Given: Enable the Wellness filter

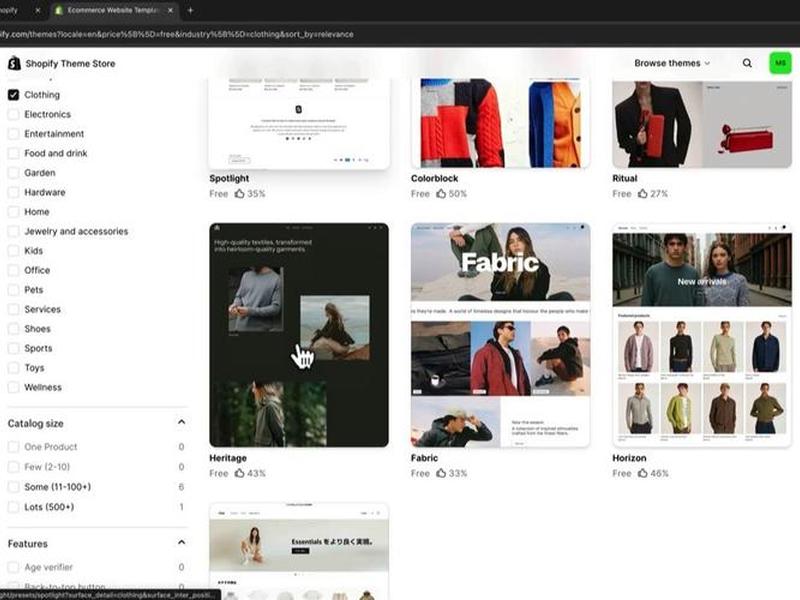Looking at the screenshot, I should pyautogui.click(x=13, y=387).
